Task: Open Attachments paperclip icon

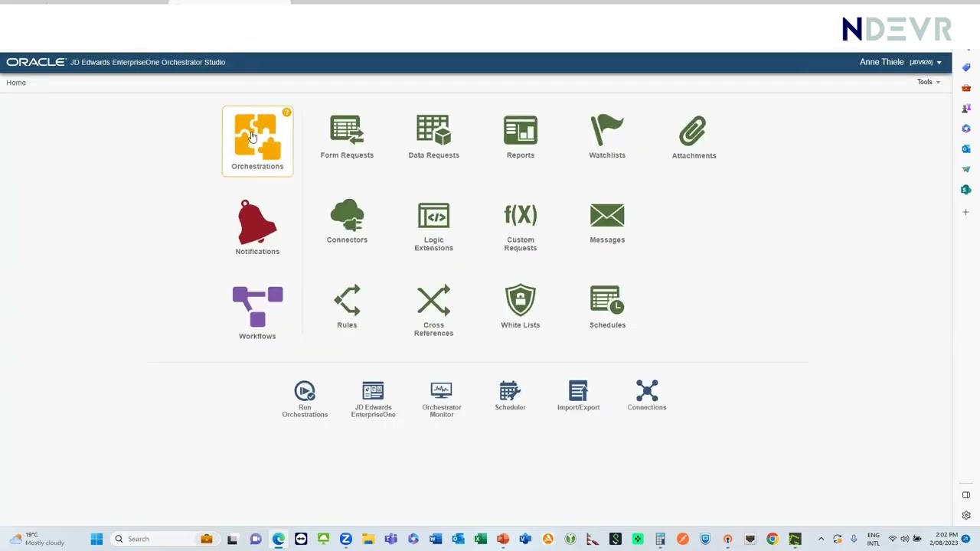Action: (x=694, y=138)
